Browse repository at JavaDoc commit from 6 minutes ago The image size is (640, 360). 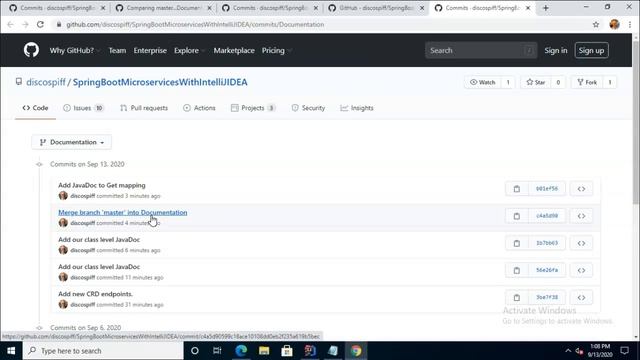581,243
